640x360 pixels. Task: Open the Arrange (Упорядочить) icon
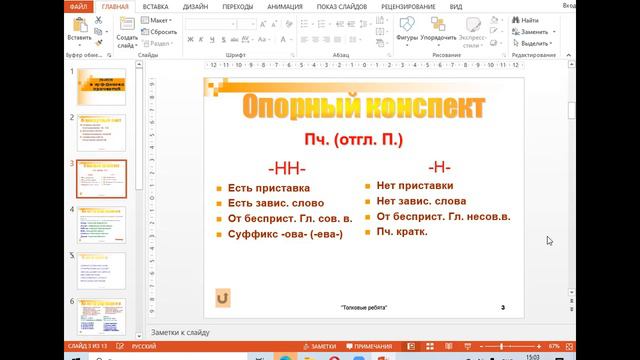pyautogui.click(x=438, y=24)
